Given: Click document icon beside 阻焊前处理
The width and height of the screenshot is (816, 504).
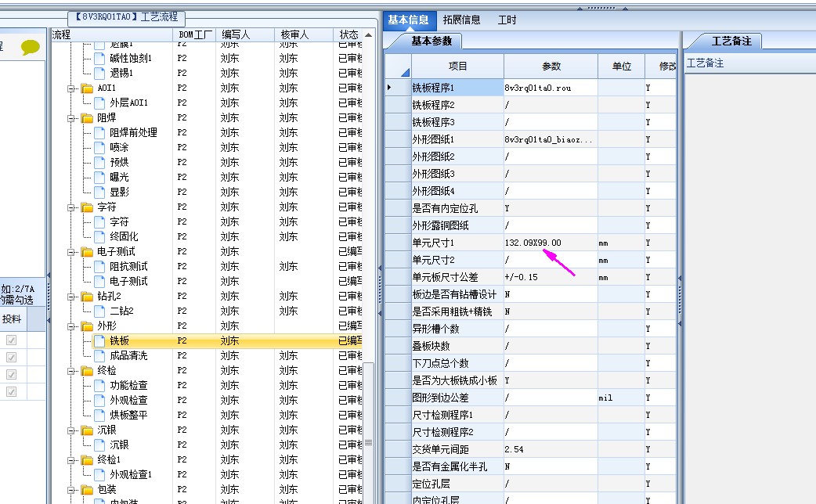Looking at the screenshot, I should [x=99, y=132].
